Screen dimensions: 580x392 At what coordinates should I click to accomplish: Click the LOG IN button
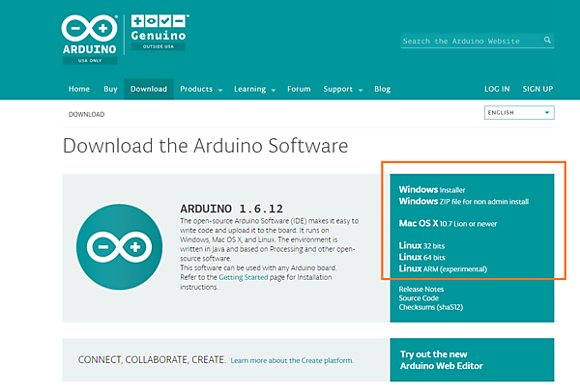(x=497, y=89)
